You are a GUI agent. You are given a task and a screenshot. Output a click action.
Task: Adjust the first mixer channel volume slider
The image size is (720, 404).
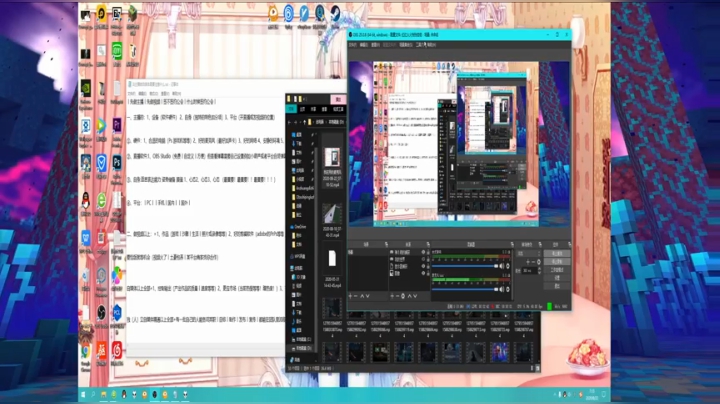pyautogui.click(x=465, y=266)
